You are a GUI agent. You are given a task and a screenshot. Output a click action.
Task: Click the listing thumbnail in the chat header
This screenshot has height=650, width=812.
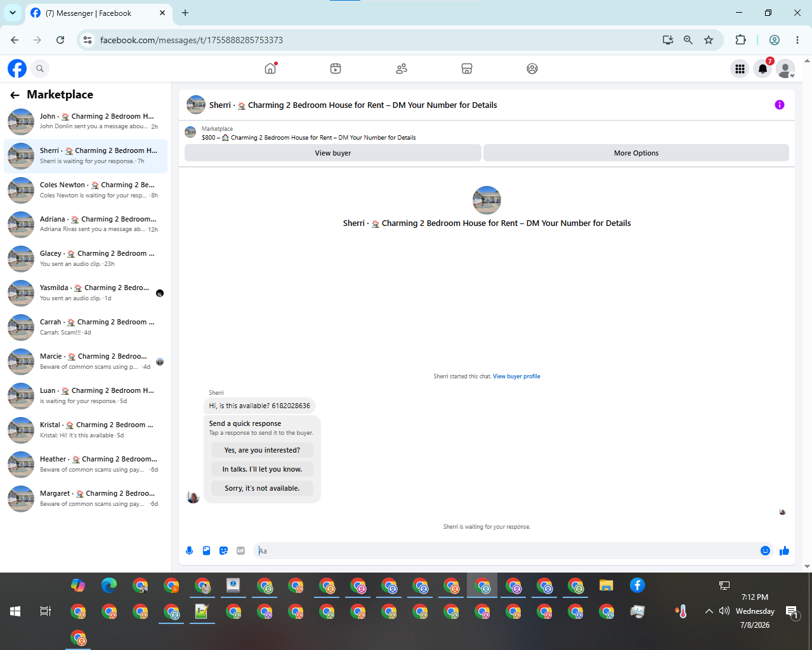pyautogui.click(x=196, y=105)
